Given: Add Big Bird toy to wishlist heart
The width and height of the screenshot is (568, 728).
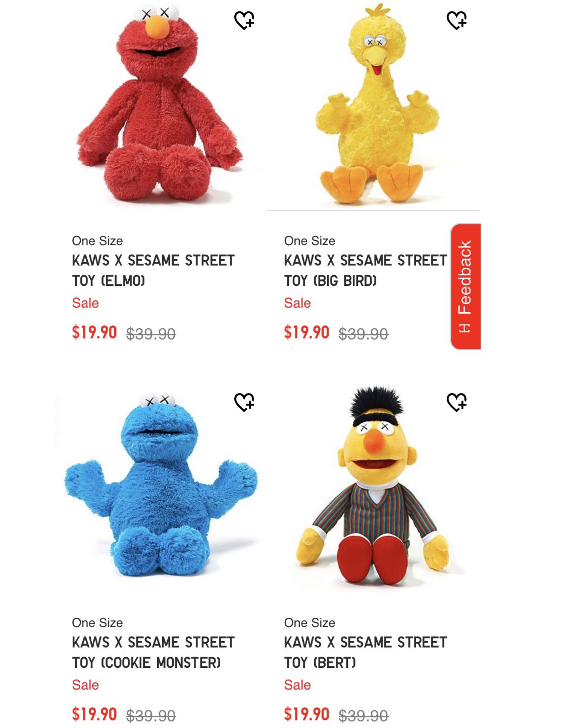Looking at the screenshot, I should pyautogui.click(x=457, y=20).
